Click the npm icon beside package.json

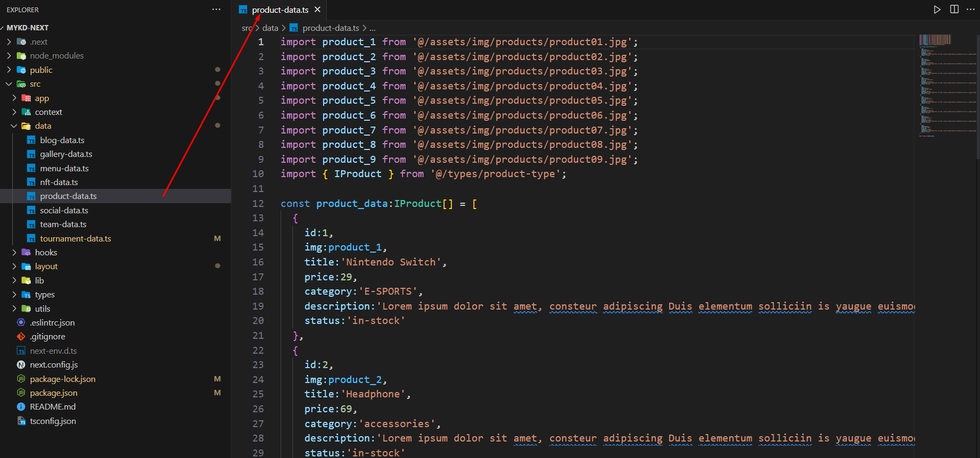pyautogui.click(x=21, y=393)
